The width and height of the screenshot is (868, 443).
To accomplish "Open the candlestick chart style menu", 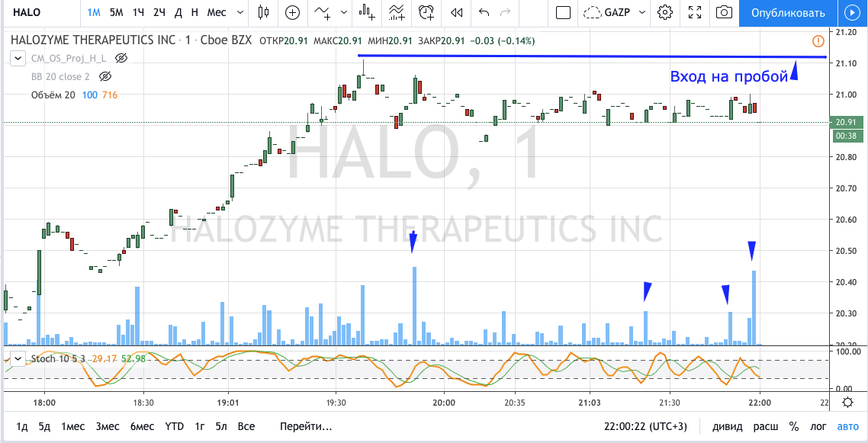I will click(x=264, y=12).
